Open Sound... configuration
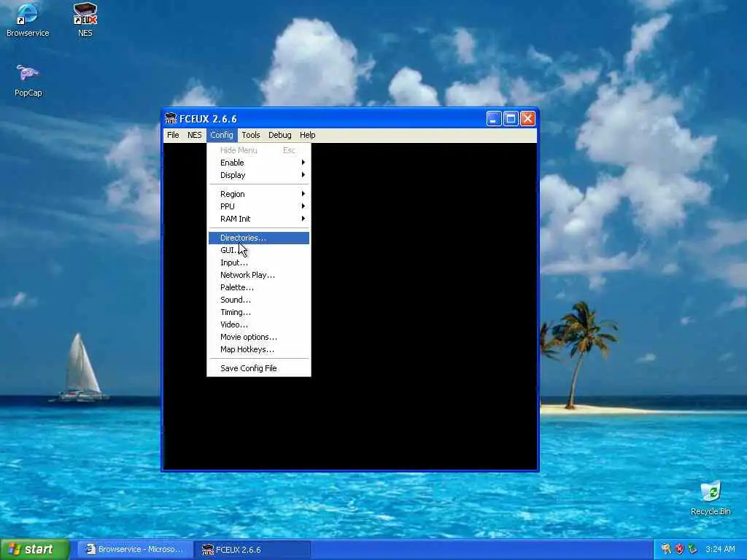Viewport: 747px width, 560px height. (259, 300)
